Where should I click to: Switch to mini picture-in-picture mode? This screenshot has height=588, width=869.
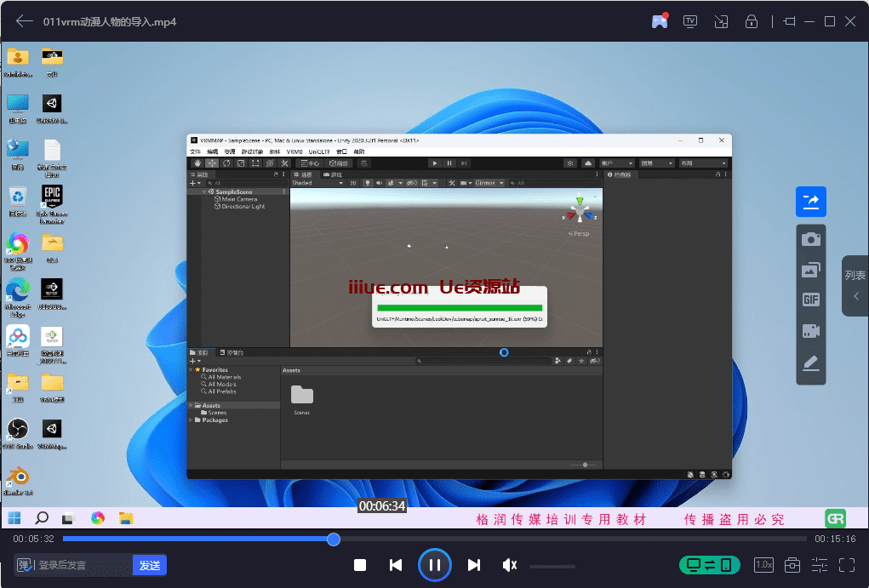pyautogui.click(x=721, y=21)
